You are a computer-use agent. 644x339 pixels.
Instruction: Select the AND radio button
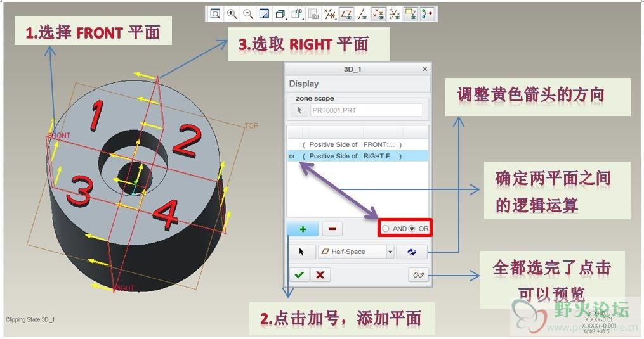click(x=386, y=229)
